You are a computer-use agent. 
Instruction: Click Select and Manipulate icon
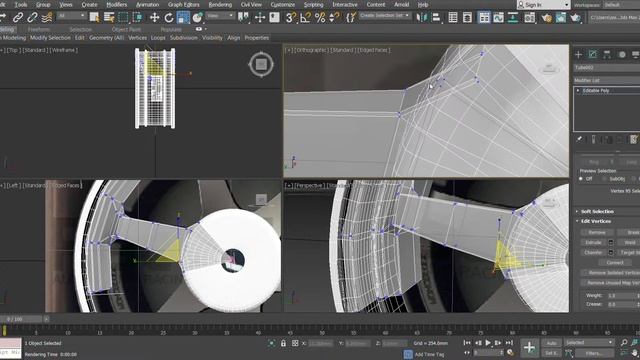pyautogui.click(x=260, y=17)
